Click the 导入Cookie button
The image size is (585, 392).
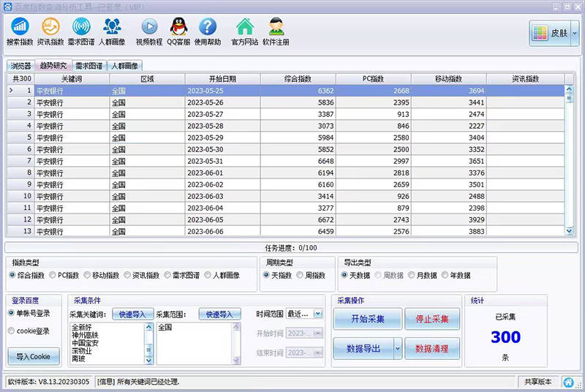[x=34, y=357]
